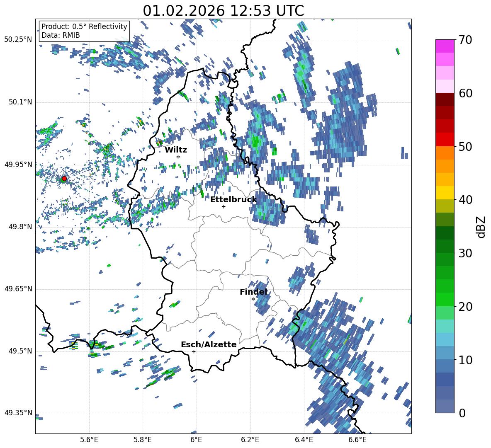This screenshot has height=448, width=491.
Task: Click the 40 colorbar tick label
Action: 466,200
